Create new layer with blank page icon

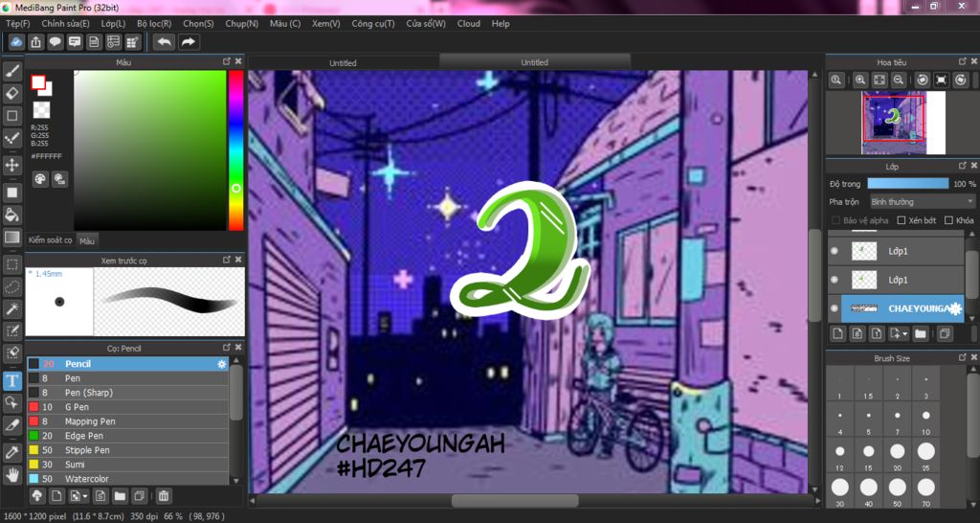838,334
